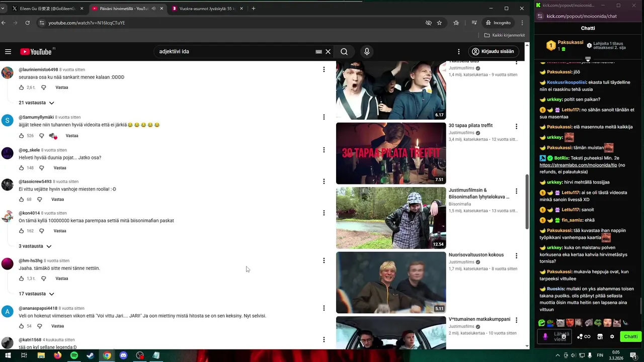This screenshot has width=644, height=362.
Task: Open the options menu for the @Samumyllymäki comment
Action: (x=324, y=117)
